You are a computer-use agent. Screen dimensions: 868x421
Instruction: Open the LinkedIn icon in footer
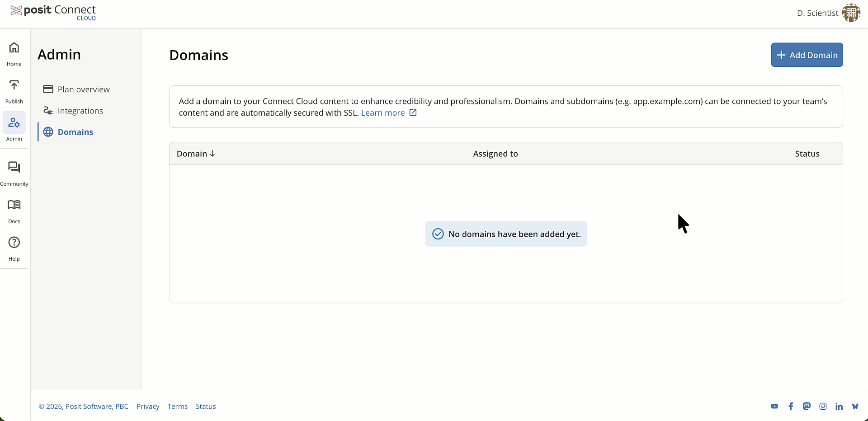pos(839,407)
